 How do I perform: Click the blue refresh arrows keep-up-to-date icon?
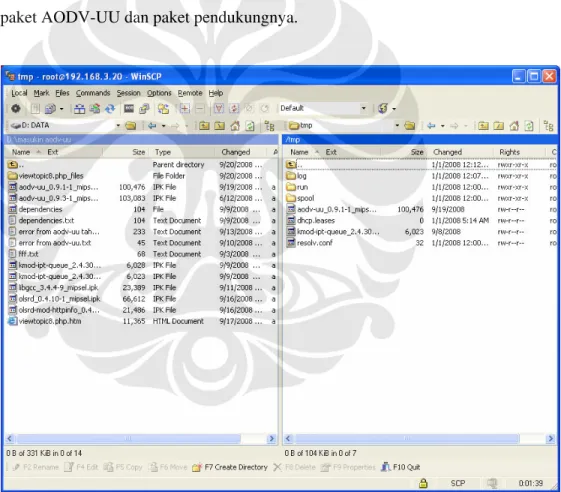click(110, 108)
